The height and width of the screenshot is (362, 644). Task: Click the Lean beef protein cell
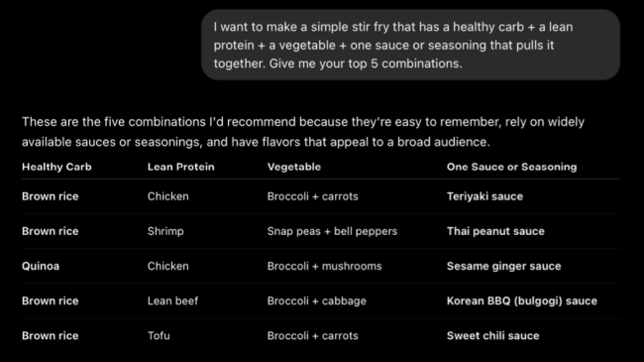(172, 301)
